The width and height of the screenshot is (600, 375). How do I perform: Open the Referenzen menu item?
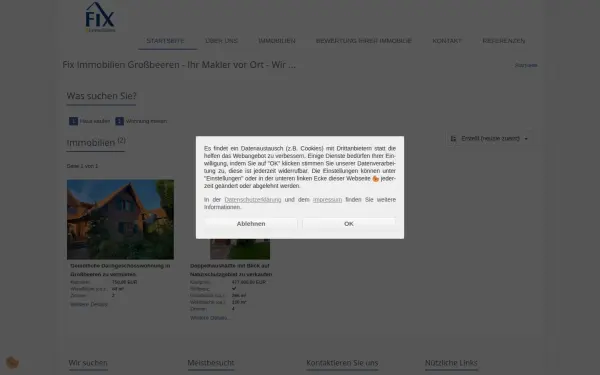[x=504, y=41]
